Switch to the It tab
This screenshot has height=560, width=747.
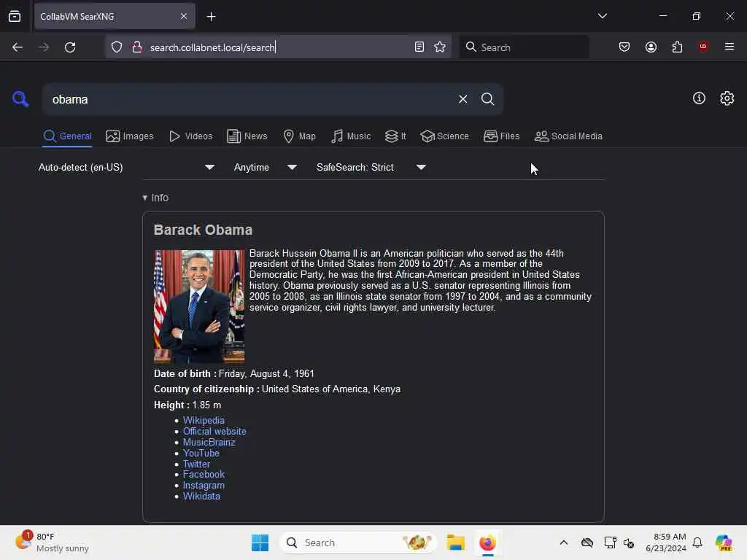[x=395, y=136]
